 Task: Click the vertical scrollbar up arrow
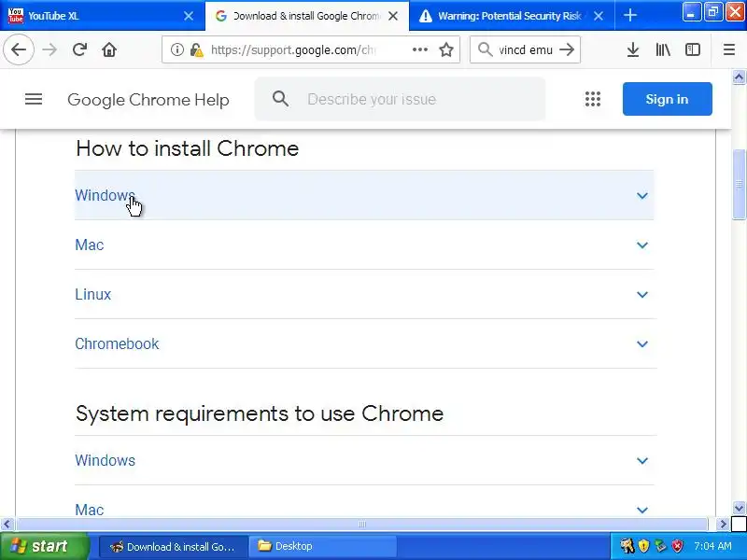coord(739,77)
